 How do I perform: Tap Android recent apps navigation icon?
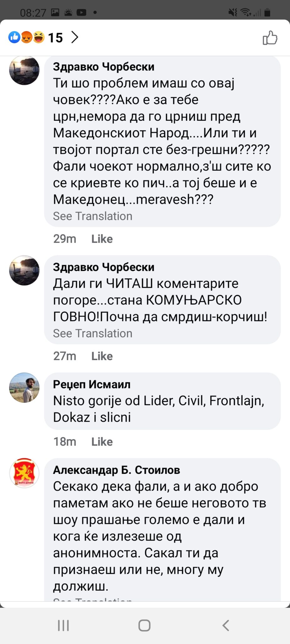click(x=64, y=625)
